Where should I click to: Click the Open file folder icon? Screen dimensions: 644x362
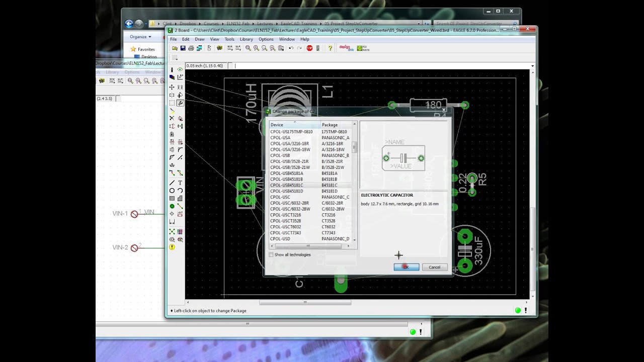[x=175, y=48]
